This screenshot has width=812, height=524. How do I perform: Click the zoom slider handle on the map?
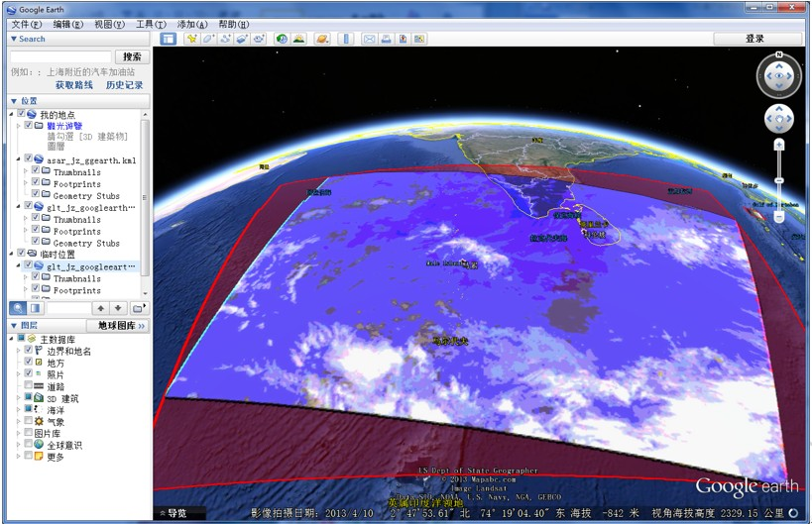(x=779, y=180)
